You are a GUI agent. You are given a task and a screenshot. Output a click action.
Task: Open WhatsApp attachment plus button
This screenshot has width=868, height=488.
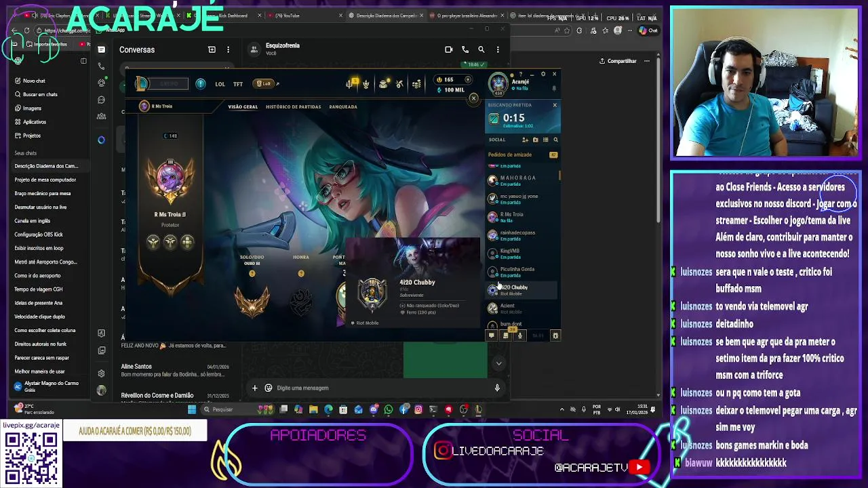(x=254, y=388)
